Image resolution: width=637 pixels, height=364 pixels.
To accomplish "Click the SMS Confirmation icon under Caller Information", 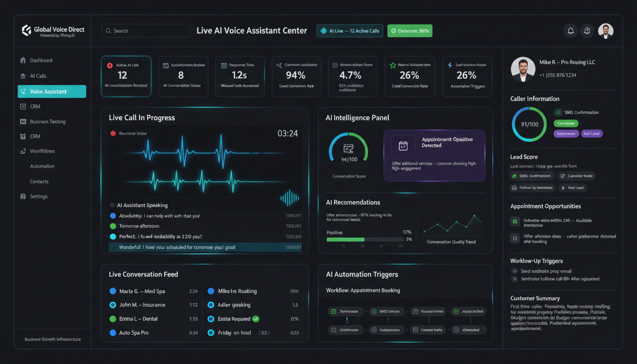I will [558, 112].
